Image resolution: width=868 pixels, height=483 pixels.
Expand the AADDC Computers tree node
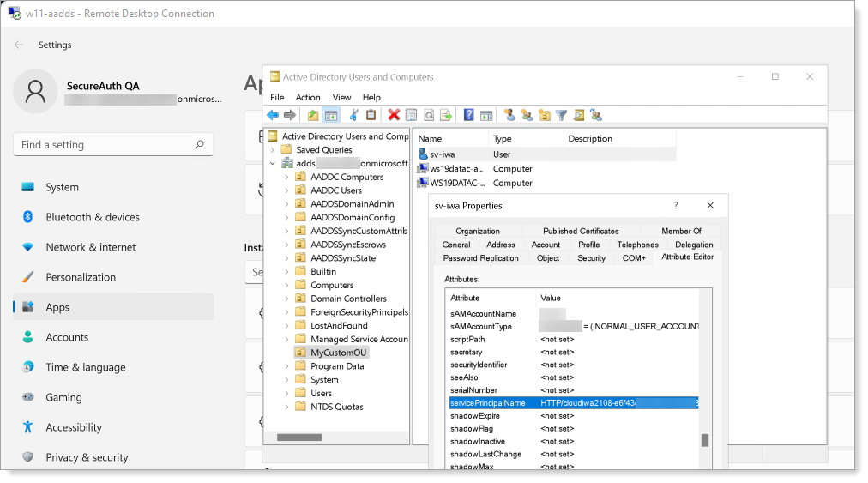click(287, 177)
